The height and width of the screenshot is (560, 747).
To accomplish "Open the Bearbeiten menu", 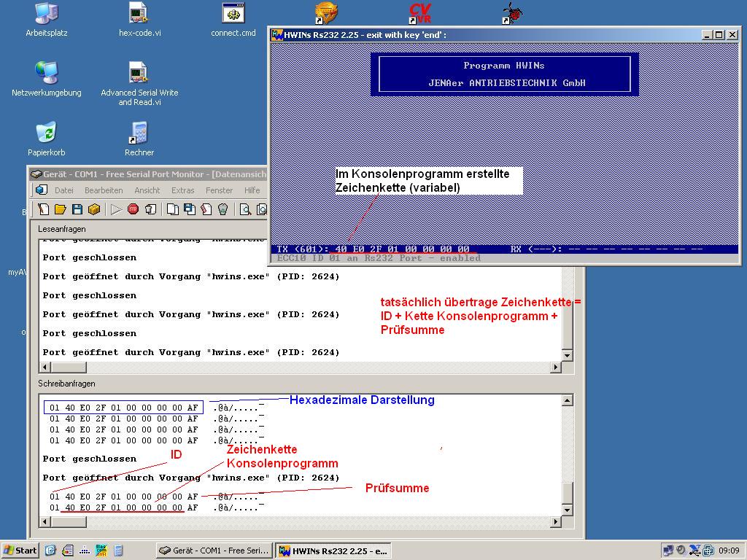I will (x=104, y=190).
